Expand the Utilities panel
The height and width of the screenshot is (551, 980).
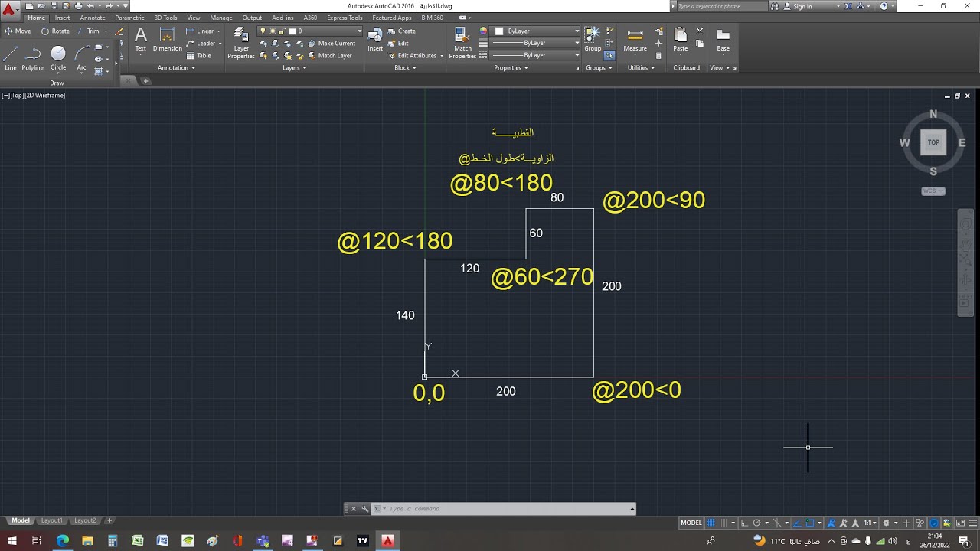coord(641,67)
